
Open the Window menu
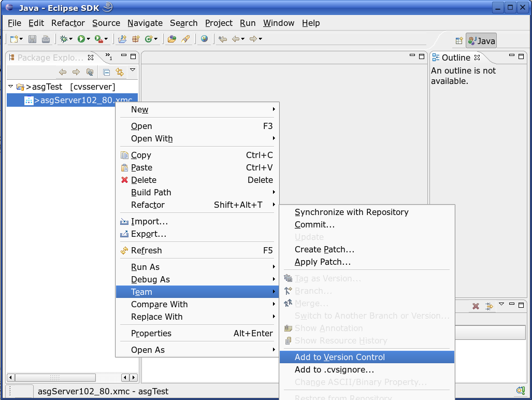point(279,23)
